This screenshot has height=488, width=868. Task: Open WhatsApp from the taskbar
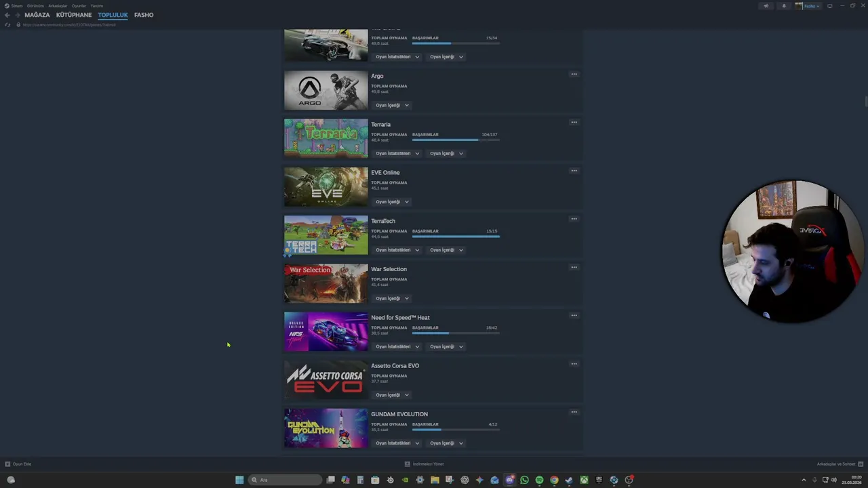tap(524, 480)
